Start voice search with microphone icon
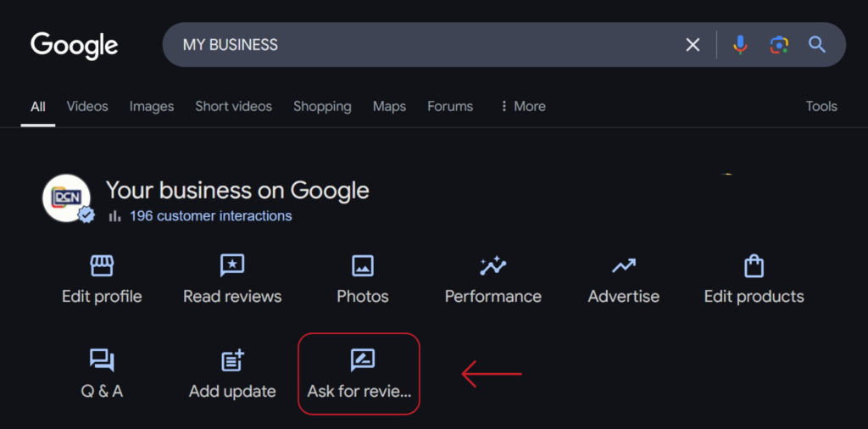 (x=740, y=45)
